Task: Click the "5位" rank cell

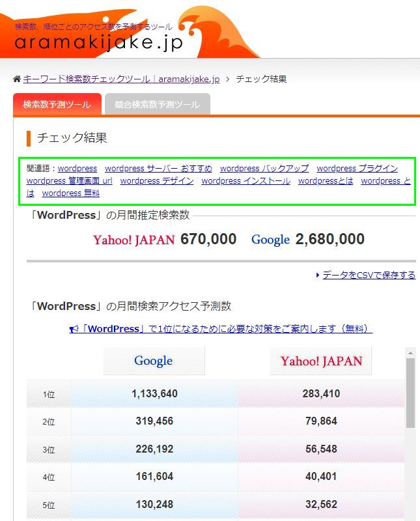Action: pyautogui.click(x=49, y=505)
